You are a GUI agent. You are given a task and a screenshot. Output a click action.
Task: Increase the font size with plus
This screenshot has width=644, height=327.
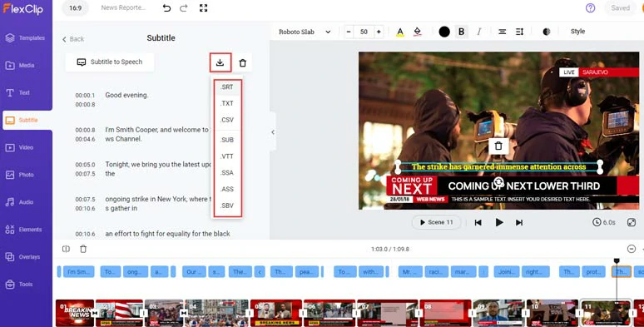click(x=379, y=32)
